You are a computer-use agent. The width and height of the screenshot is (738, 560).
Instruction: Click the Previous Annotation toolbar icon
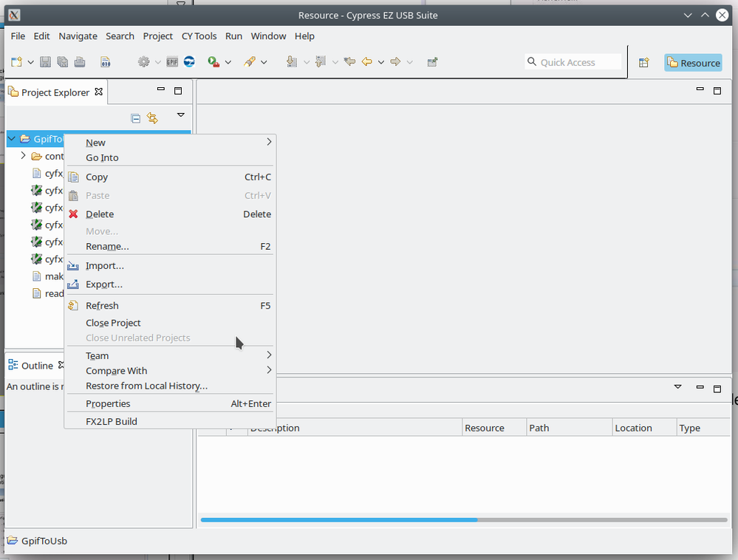click(x=321, y=61)
